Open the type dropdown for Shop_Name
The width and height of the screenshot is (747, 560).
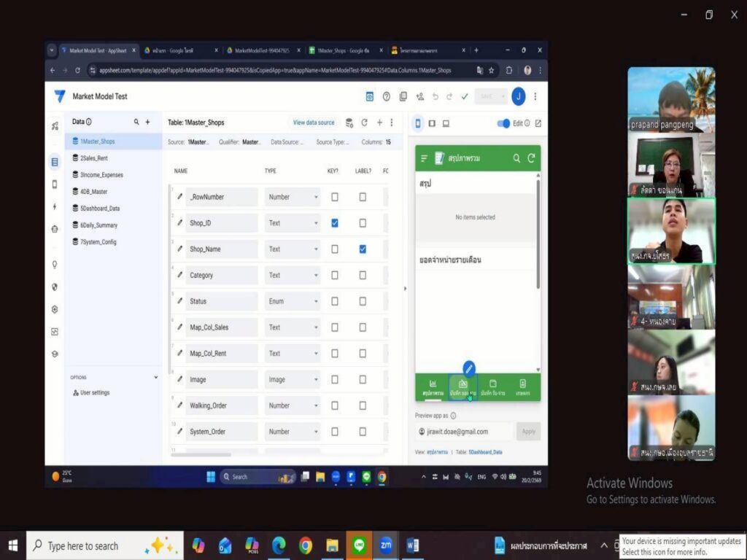tap(293, 249)
